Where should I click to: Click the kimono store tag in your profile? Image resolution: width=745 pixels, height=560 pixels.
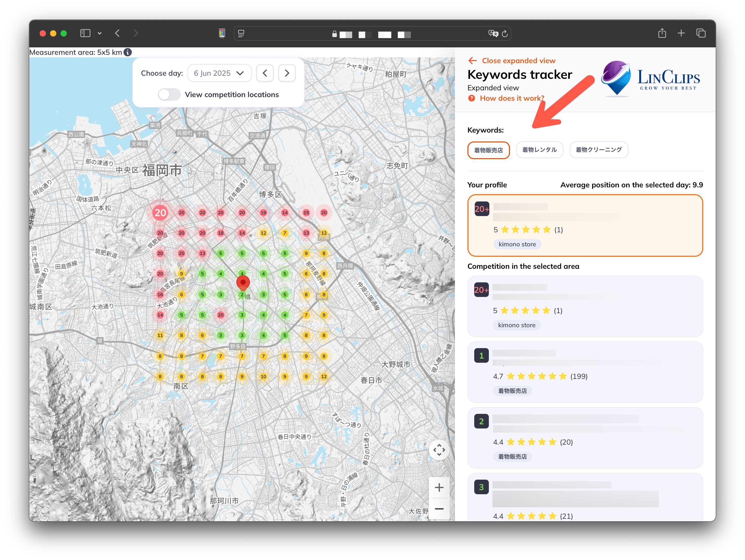coord(517,244)
